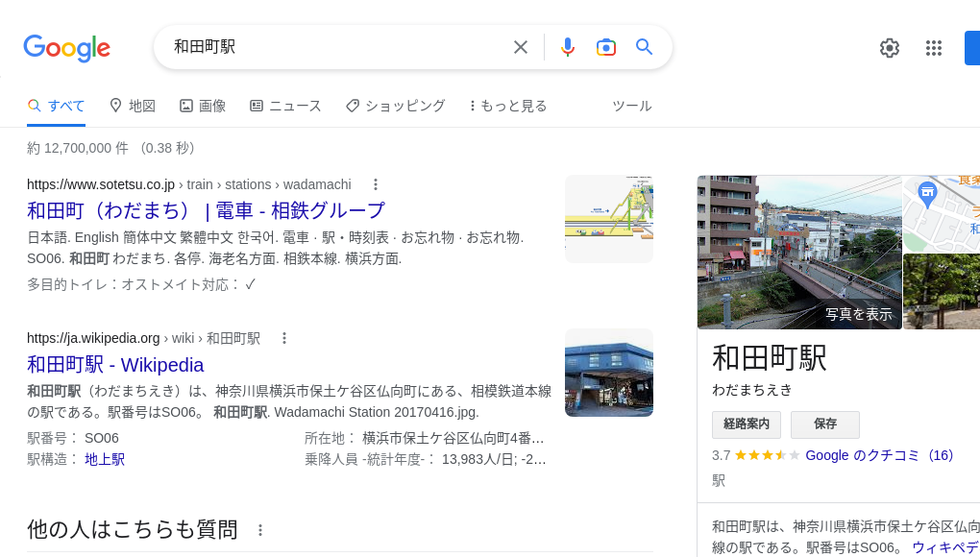980x557 pixels.
Task: Expand the 他の人はこちらも質問 options menu
Action: (x=260, y=529)
